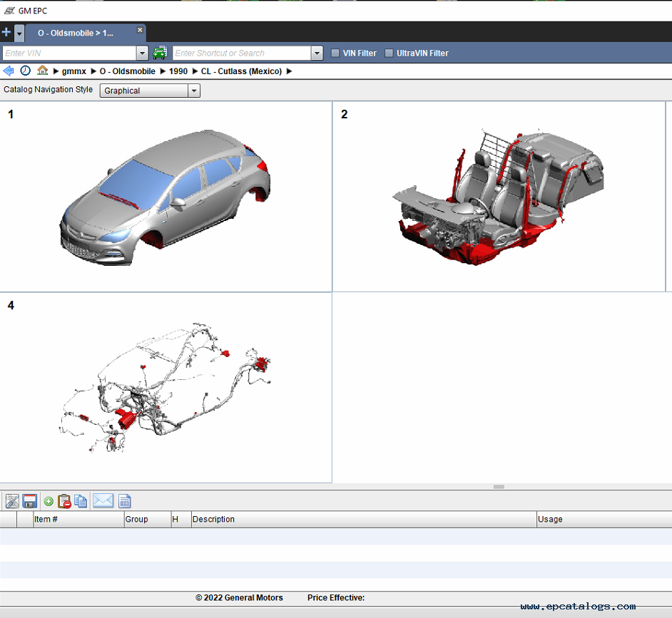Enable the VIN Filter checkbox

[x=335, y=53]
